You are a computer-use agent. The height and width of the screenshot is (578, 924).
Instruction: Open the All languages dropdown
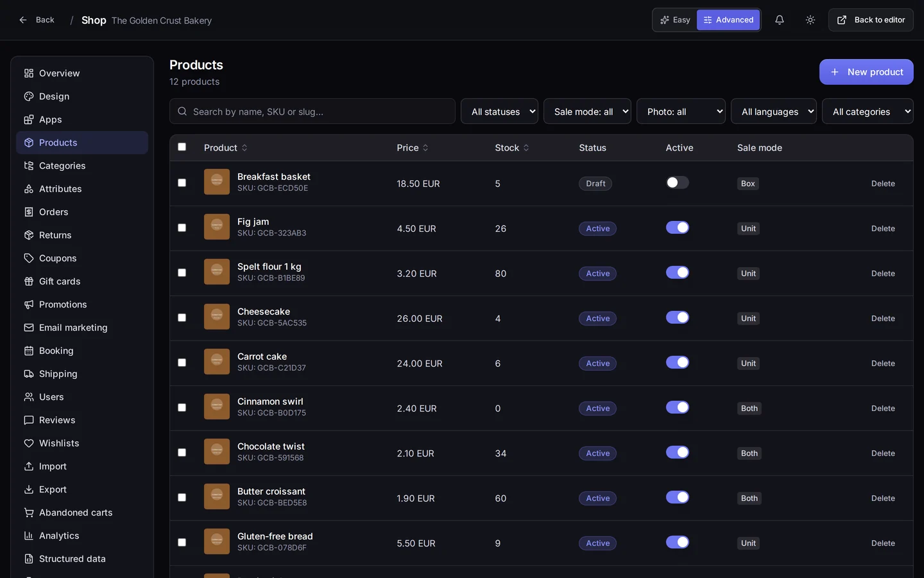click(x=774, y=111)
